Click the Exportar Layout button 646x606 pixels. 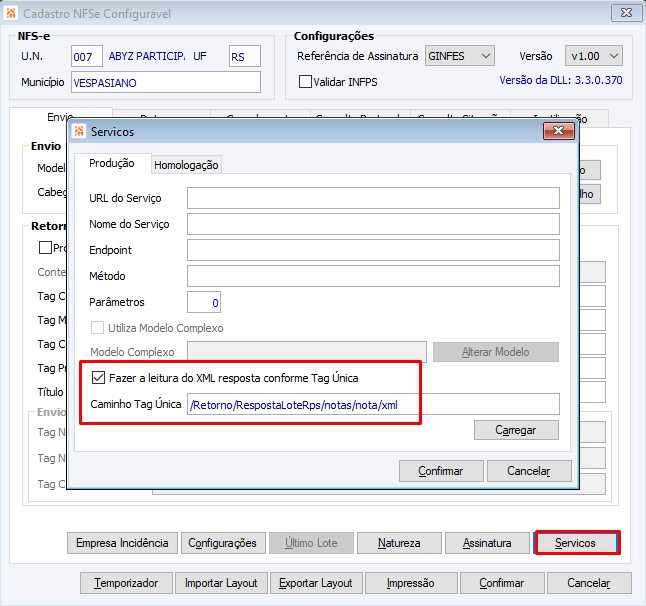coord(316,583)
